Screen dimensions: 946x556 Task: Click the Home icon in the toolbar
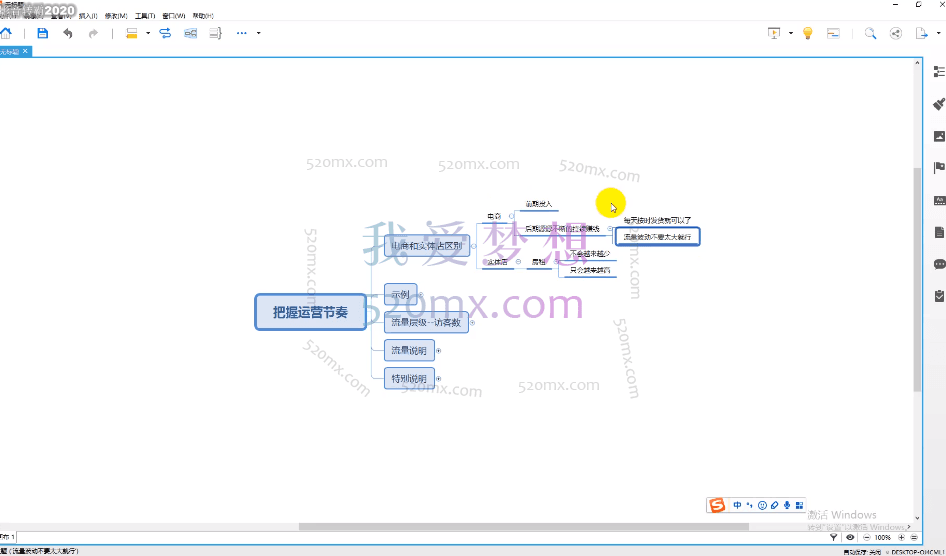pyautogui.click(x=7, y=33)
